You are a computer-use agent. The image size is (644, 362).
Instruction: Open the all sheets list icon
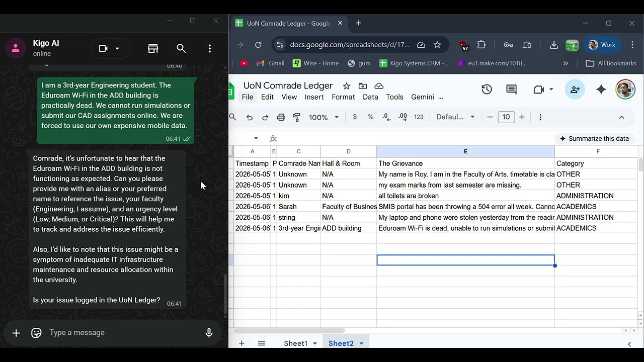coord(262,343)
